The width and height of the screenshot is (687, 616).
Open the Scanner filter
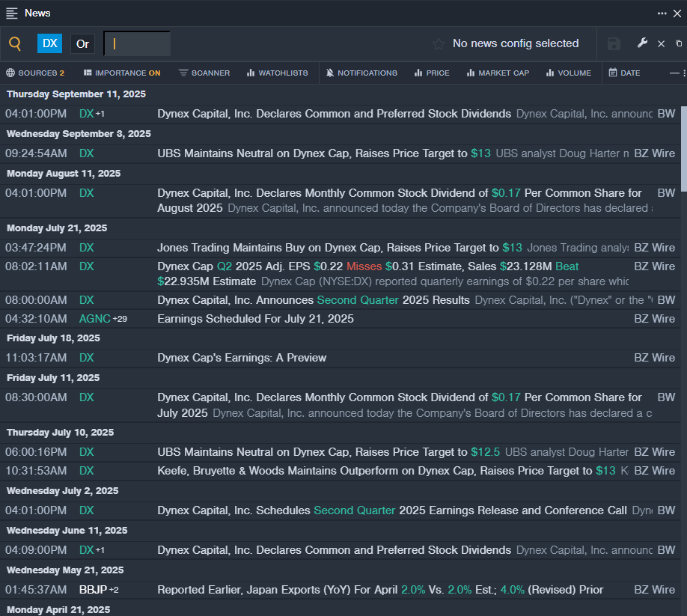point(204,73)
